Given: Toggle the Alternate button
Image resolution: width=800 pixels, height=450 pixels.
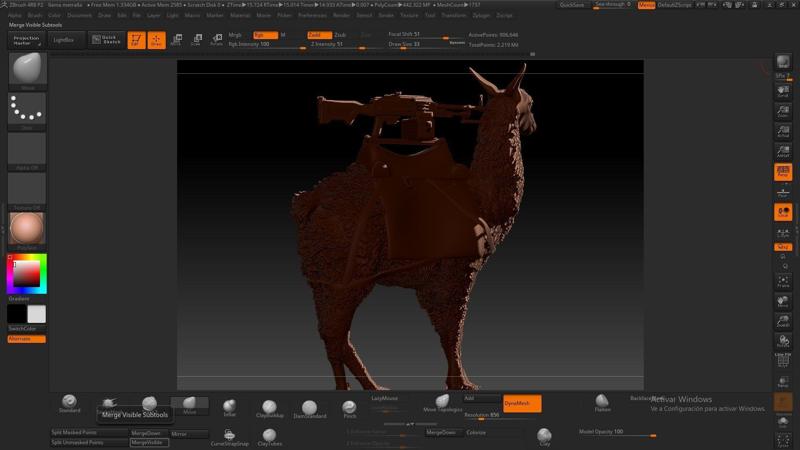Looking at the screenshot, I should pyautogui.click(x=27, y=339).
